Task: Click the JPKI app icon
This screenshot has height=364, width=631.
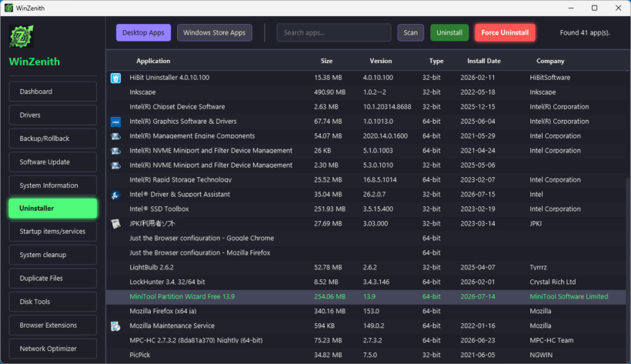Action: pyautogui.click(x=115, y=224)
